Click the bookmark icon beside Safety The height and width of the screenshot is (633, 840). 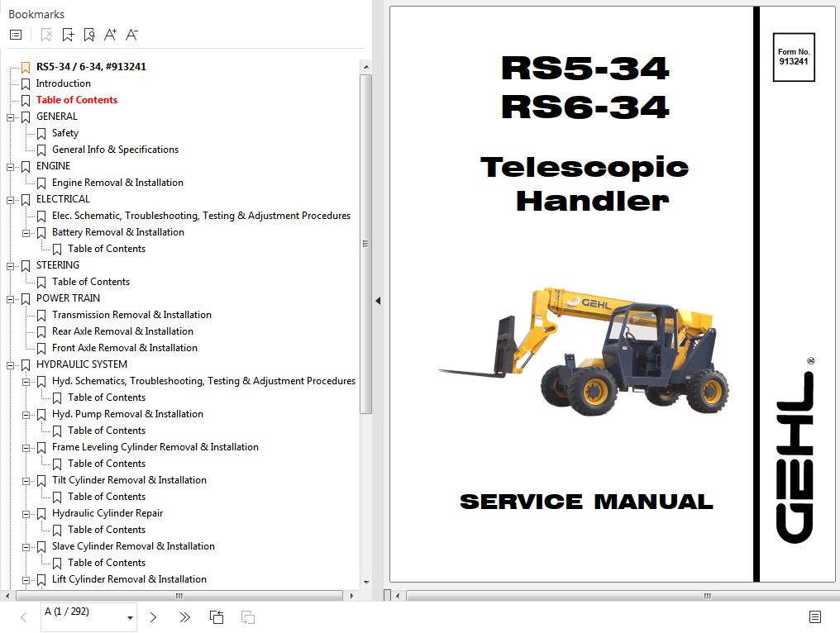pos(41,134)
